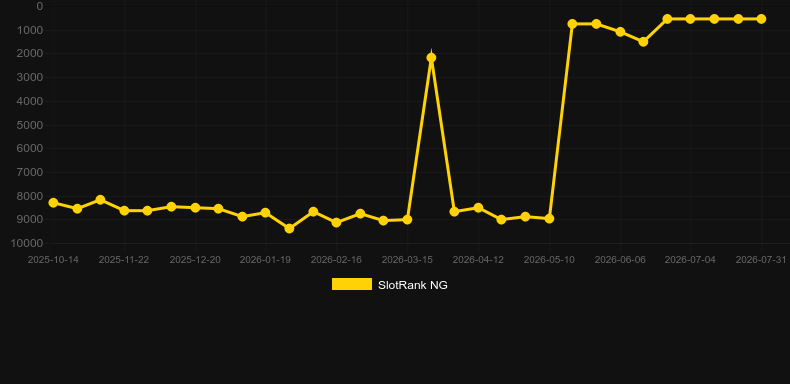Select the data point above 2026-01-19
Viewport: 790px width, 384px height.
[x=266, y=213]
